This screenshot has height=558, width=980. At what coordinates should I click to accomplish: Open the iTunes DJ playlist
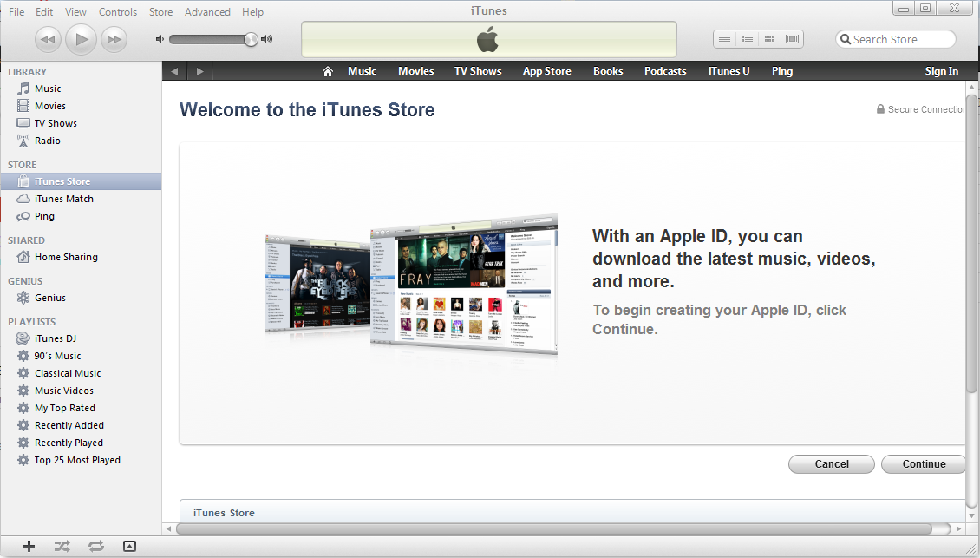click(x=81, y=338)
